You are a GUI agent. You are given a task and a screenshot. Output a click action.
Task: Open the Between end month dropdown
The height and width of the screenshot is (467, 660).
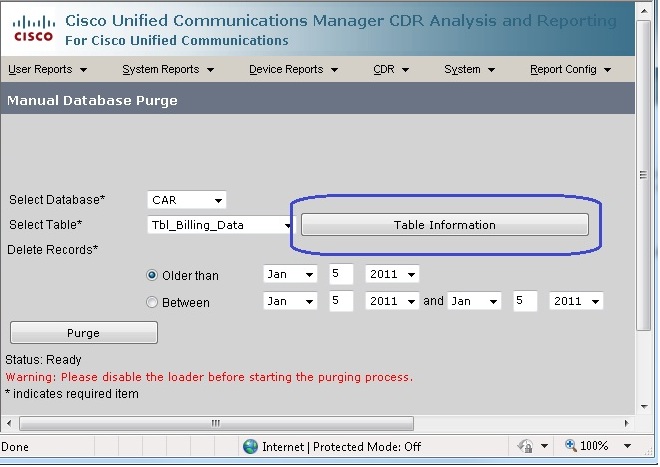coord(474,301)
